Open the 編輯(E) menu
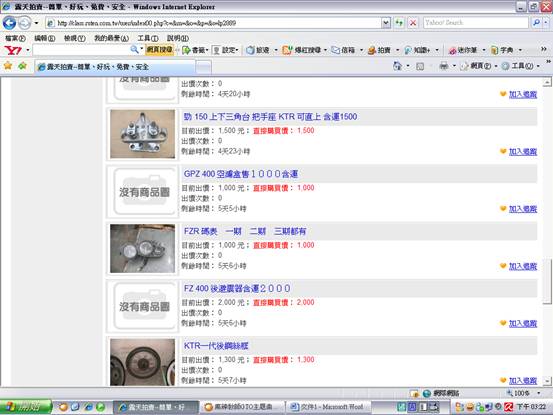 (x=44, y=38)
